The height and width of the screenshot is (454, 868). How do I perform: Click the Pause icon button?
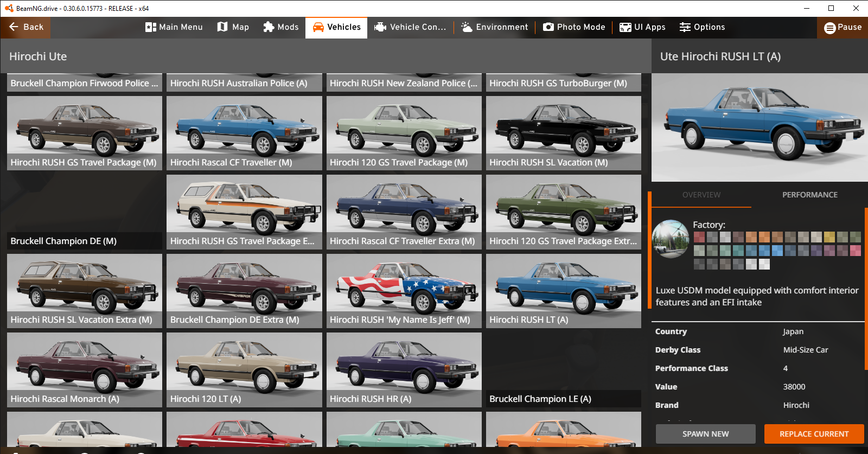click(830, 28)
